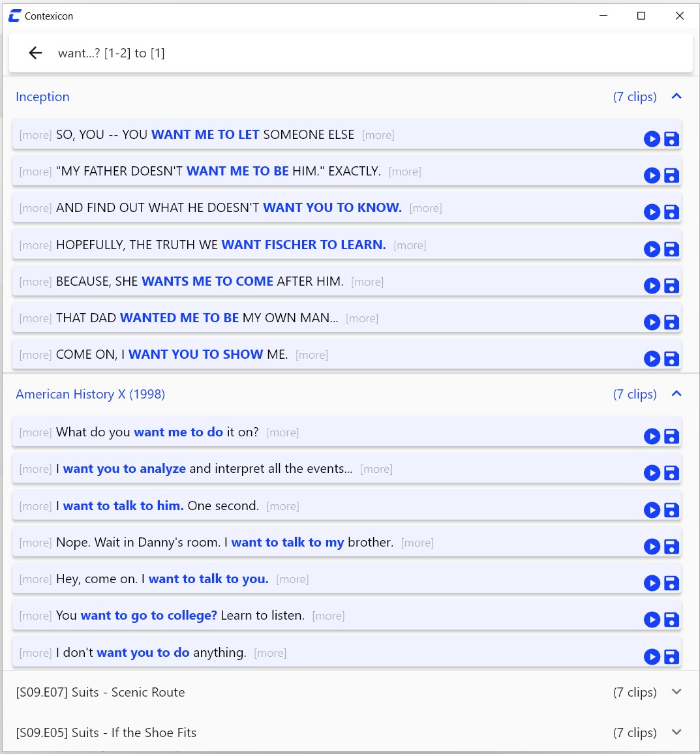The height and width of the screenshot is (754, 700).
Task: Show more before 'Nope. Wait in Danny's room'
Action: pyautogui.click(x=35, y=543)
